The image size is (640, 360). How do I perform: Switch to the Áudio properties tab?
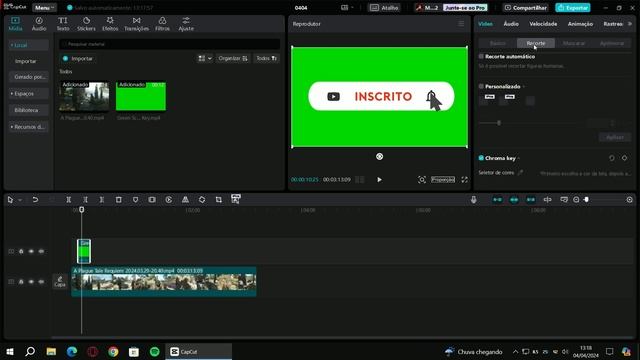(x=511, y=24)
